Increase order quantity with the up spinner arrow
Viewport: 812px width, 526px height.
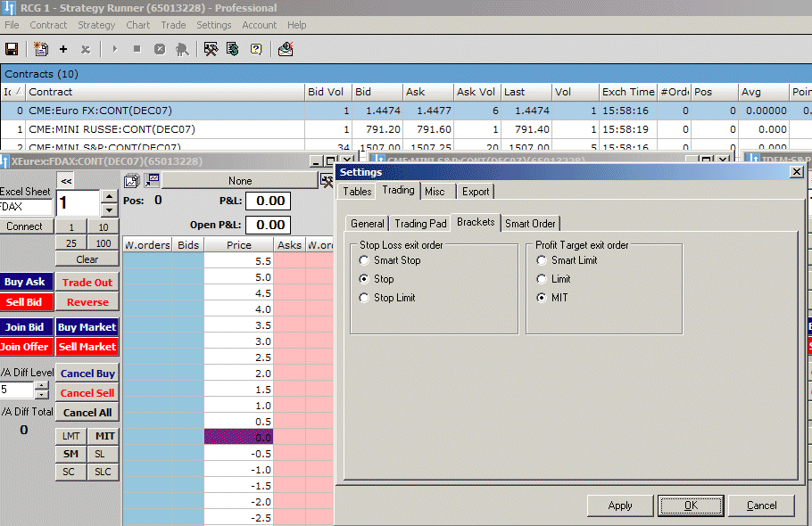pyautogui.click(x=109, y=196)
